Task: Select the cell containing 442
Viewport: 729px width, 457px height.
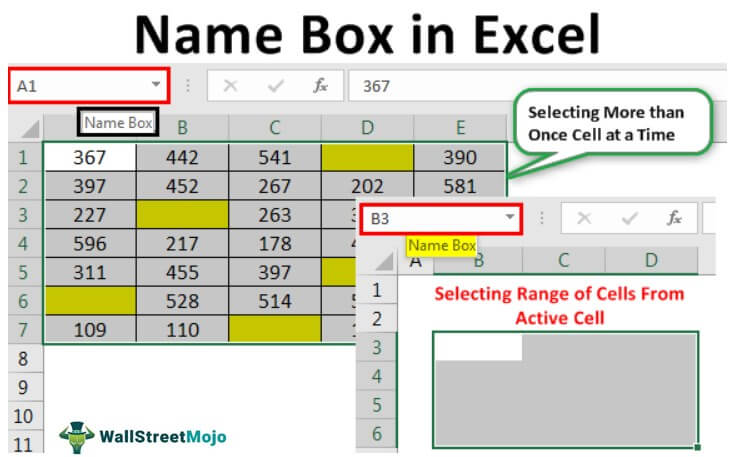Action: [182, 158]
